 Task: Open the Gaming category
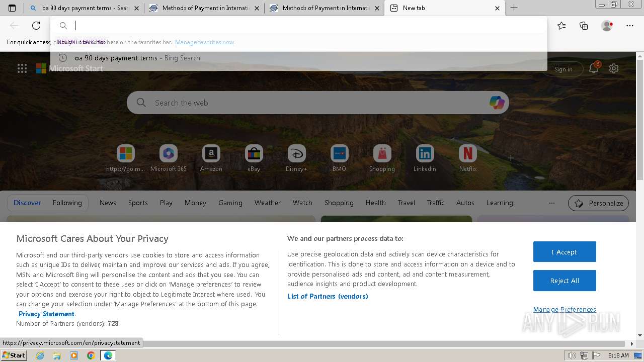230,203
